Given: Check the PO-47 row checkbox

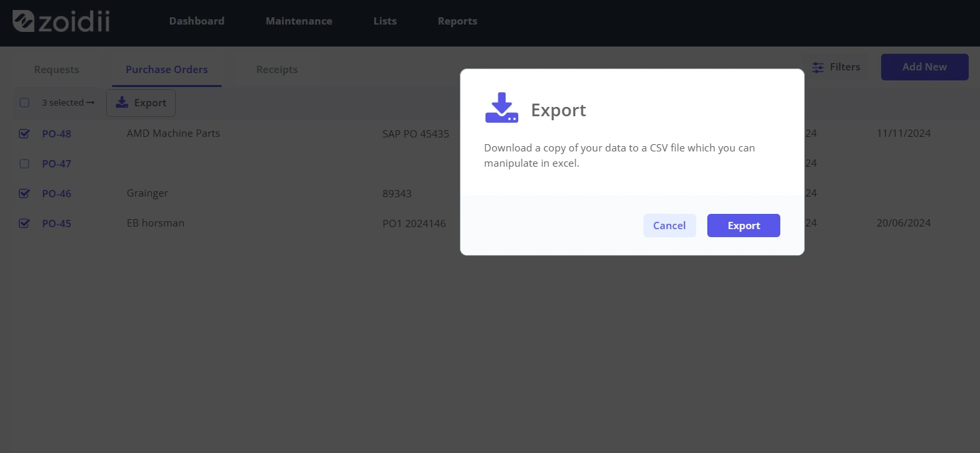Looking at the screenshot, I should tap(25, 163).
